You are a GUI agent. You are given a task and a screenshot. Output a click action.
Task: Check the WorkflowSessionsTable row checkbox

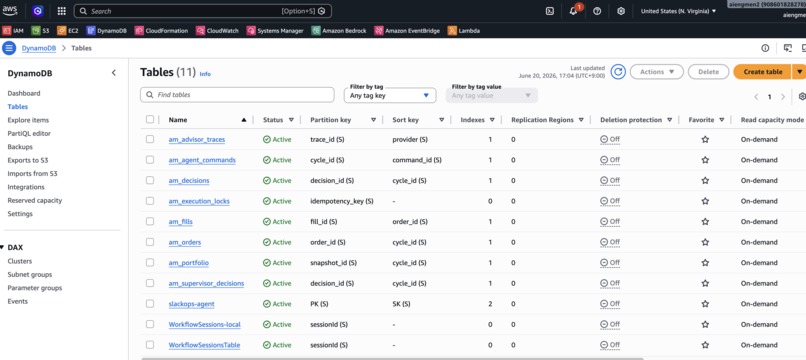[x=150, y=345]
